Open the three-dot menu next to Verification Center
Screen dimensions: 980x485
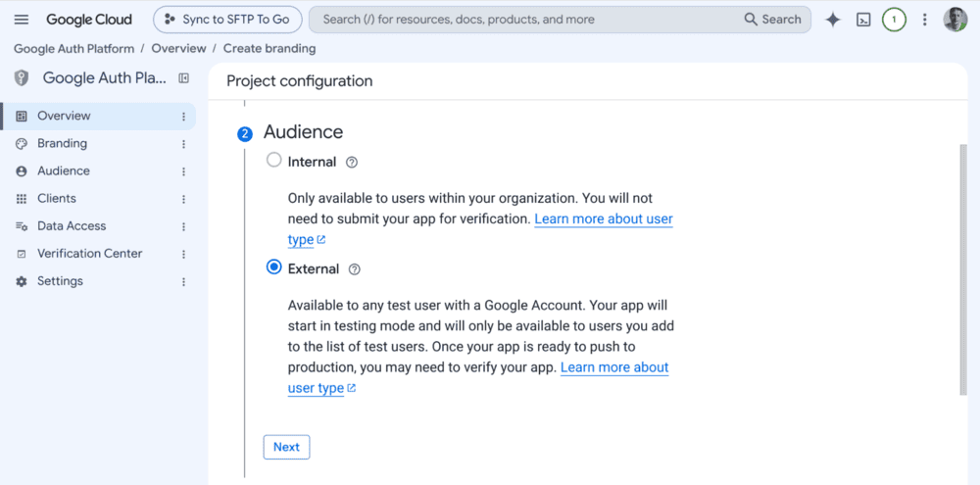184,254
